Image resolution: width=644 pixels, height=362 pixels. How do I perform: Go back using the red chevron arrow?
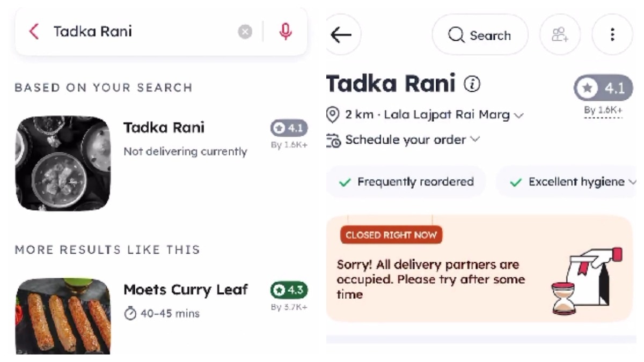tap(33, 31)
